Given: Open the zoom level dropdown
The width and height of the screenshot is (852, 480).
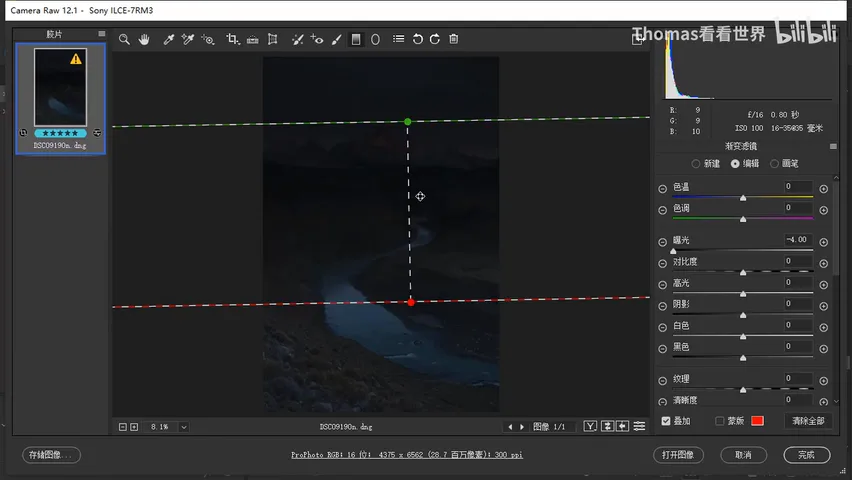Looking at the screenshot, I should coord(184,427).
